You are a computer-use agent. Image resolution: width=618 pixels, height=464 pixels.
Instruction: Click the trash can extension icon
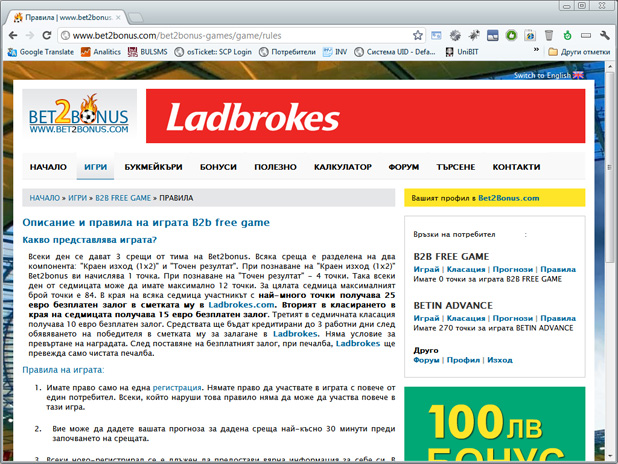click(549, 35)
